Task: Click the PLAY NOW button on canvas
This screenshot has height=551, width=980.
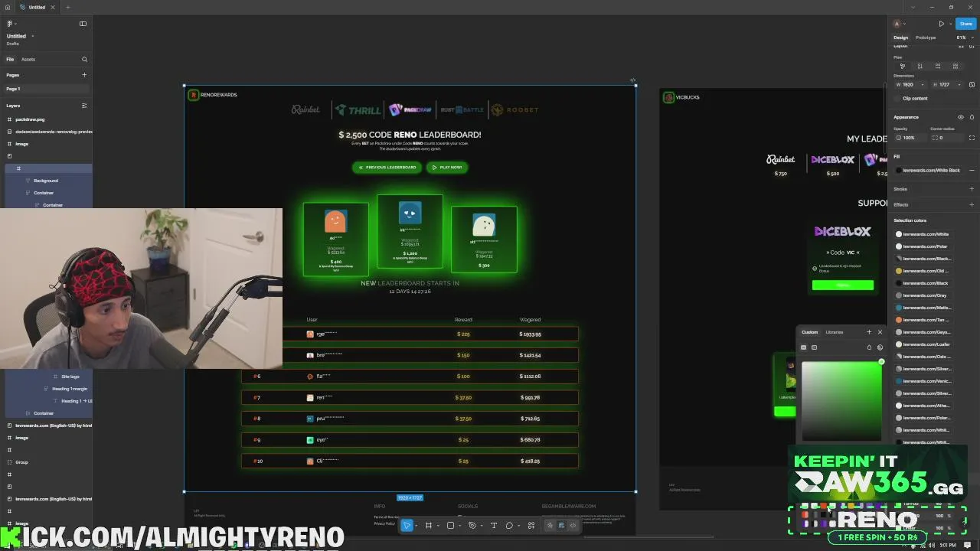Action: click(447, 167)
